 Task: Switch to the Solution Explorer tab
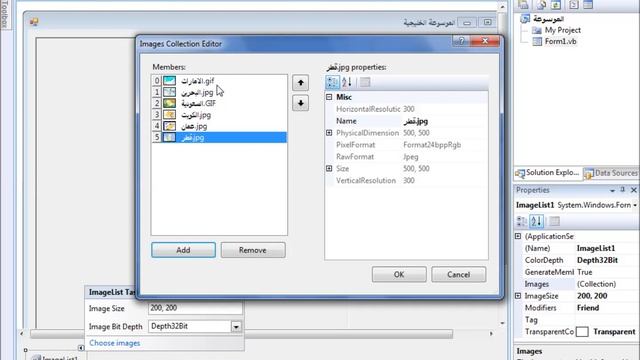547,173
